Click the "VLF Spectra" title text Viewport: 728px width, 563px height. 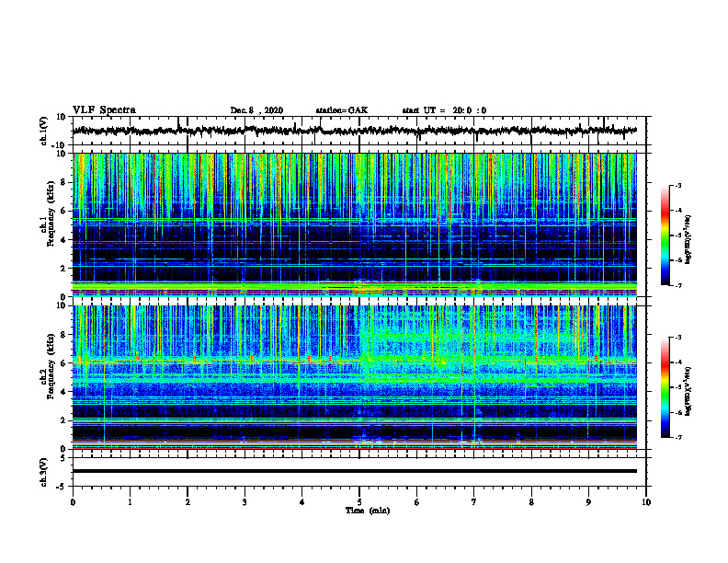(104, 110)
